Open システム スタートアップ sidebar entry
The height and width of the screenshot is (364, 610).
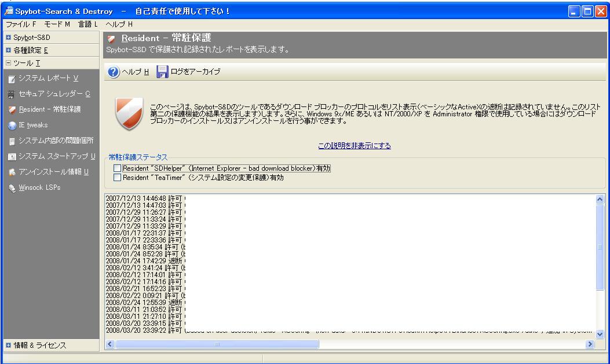[x=57, y=156]
